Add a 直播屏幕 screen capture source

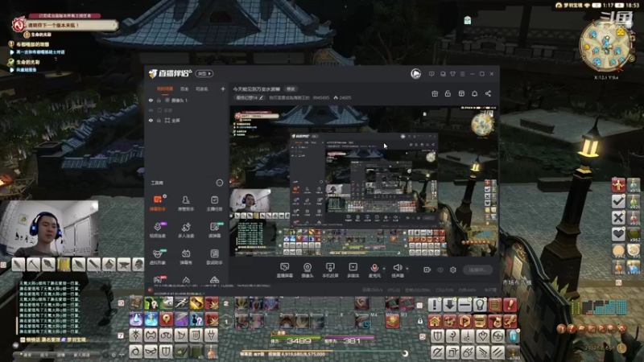[285, 270]
